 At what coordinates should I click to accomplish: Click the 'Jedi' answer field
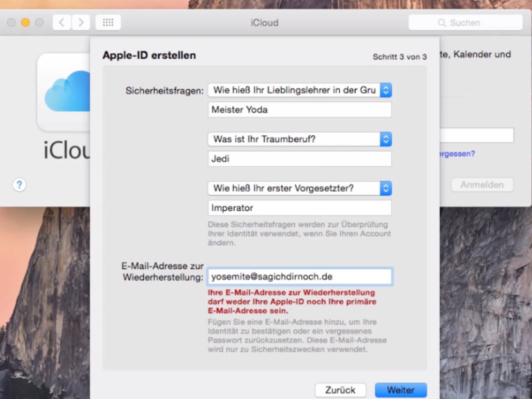300,159
